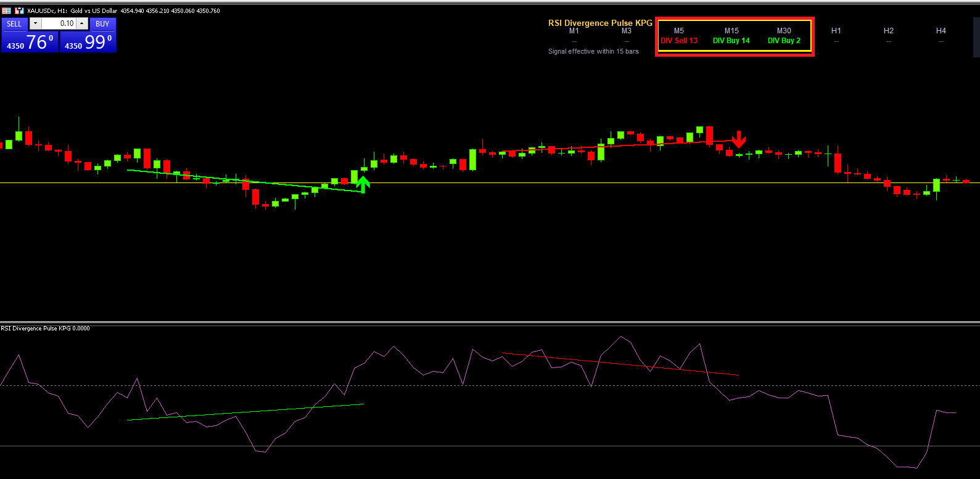Click the red sell arrow on the chart

738,139
